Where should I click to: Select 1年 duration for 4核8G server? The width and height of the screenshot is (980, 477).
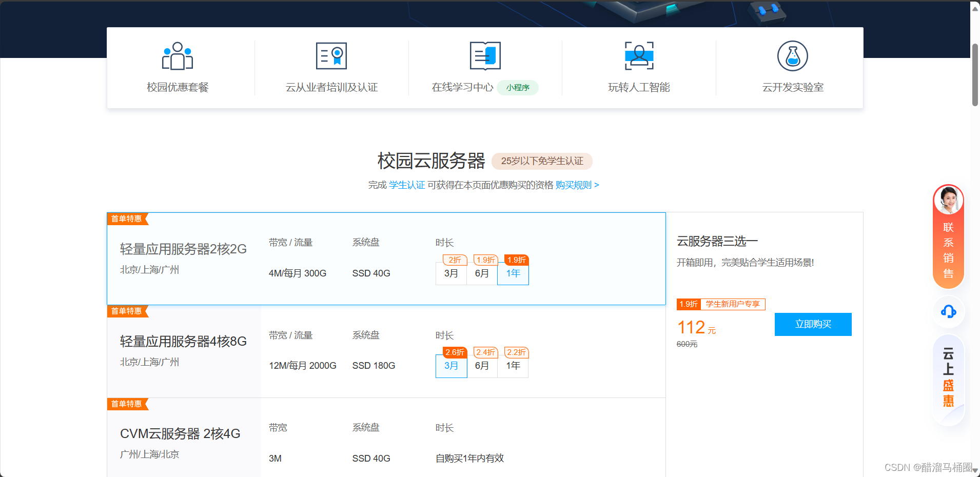513,366
